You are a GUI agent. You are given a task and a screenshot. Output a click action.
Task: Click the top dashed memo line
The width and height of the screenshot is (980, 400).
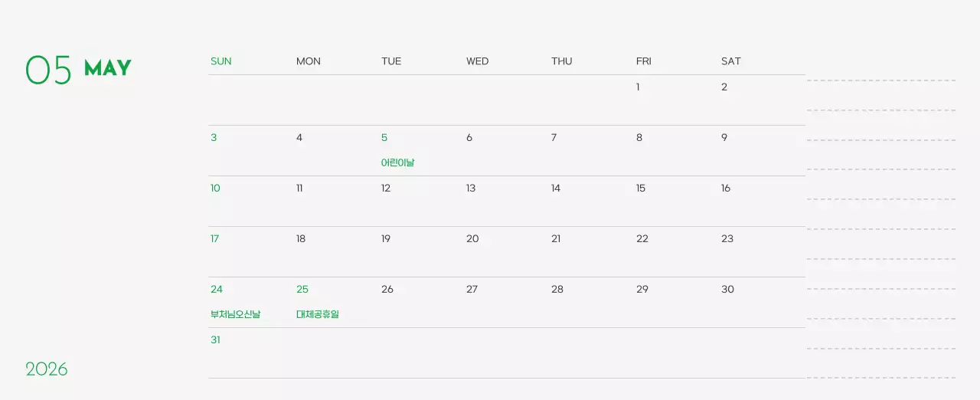[x=880, y=80]
